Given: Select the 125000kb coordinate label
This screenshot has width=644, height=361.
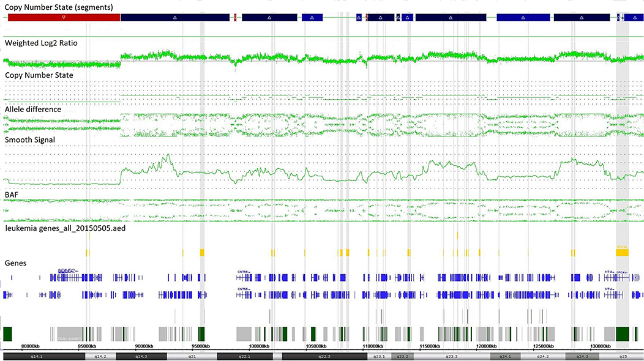Looking at the screenshot, I should 544,346.
